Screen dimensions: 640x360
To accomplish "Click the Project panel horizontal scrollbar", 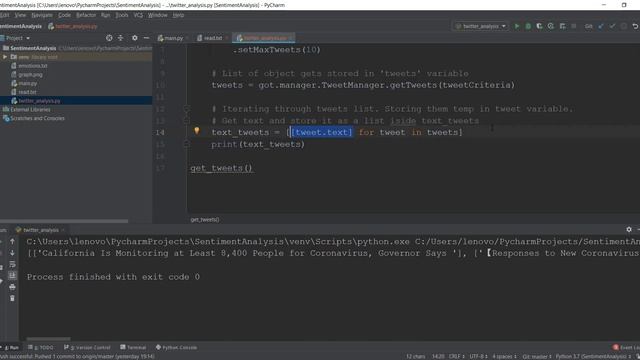I will 64,221.
